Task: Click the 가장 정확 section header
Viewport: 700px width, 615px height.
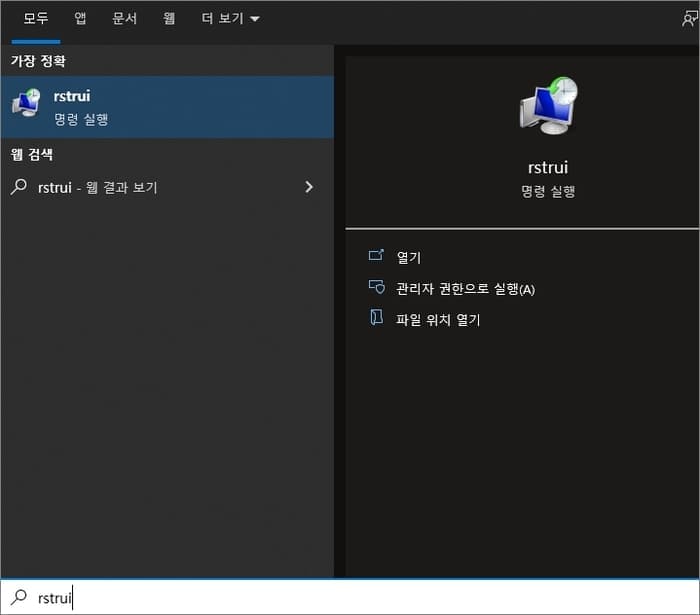Action: [38, 61]
